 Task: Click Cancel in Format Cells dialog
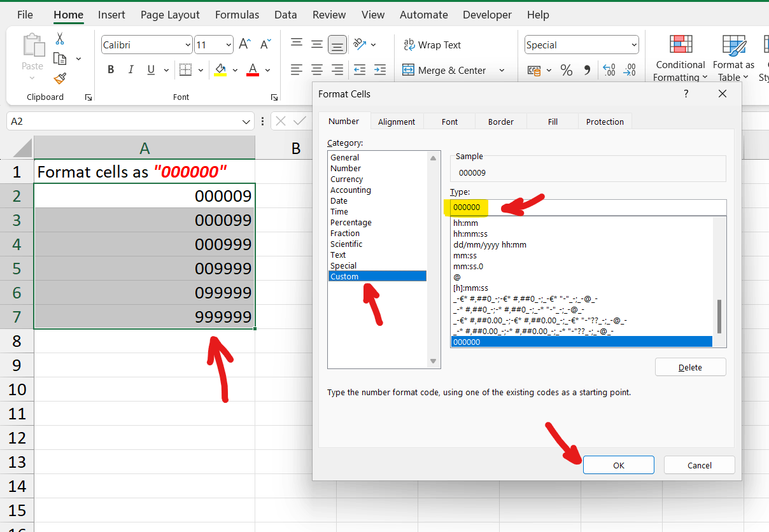click(700, 465)
